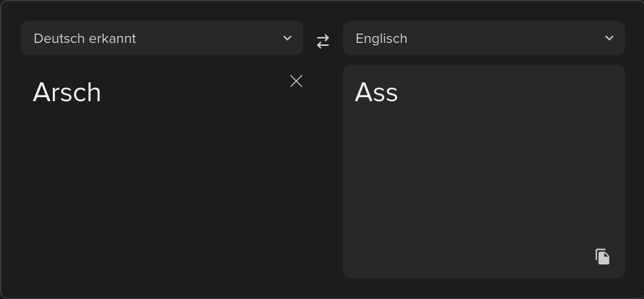This screenshot has width=644, height=299.
Task: Place the cursor before the "A" in "Arsch"
Action: click(33, 92)
